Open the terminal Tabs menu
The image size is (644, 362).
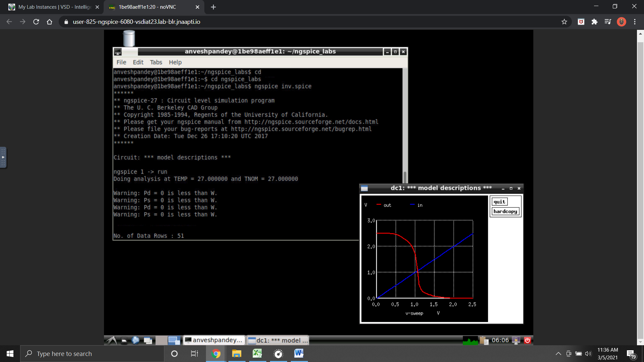[x=156, y=62]
